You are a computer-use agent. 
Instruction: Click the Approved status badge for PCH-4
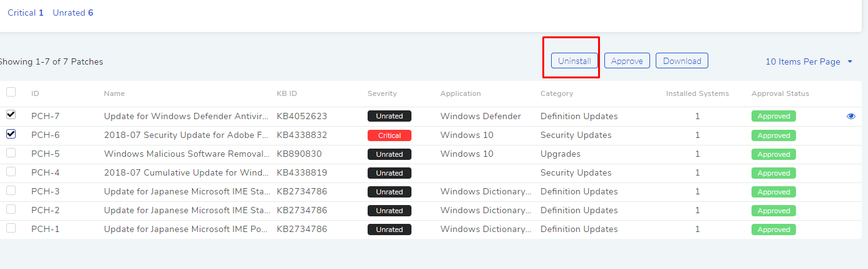[x=773, y=173]
